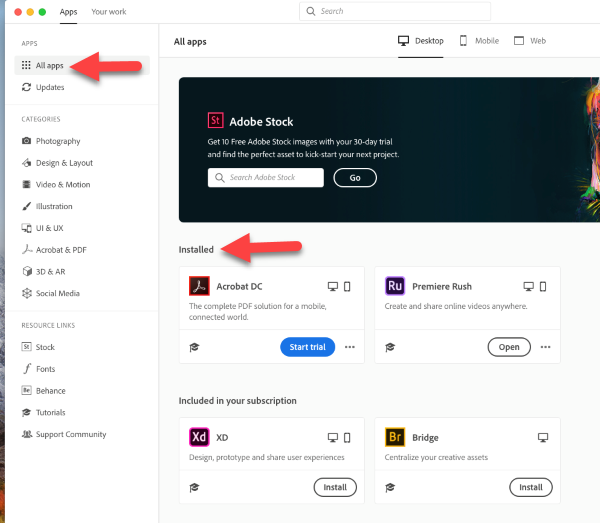The image size is (600, 523).
Task: Click the Go button
Action: [355, 178]
